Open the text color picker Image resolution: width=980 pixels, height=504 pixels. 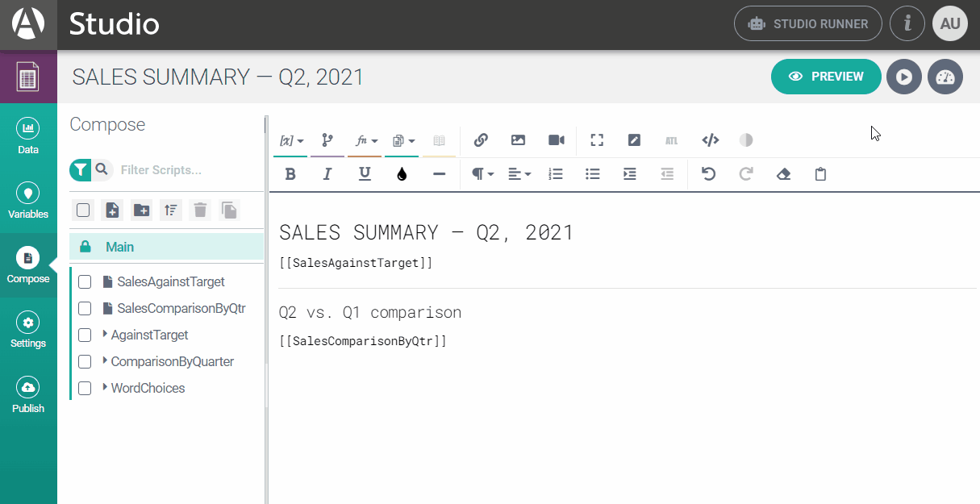point(402,174)
